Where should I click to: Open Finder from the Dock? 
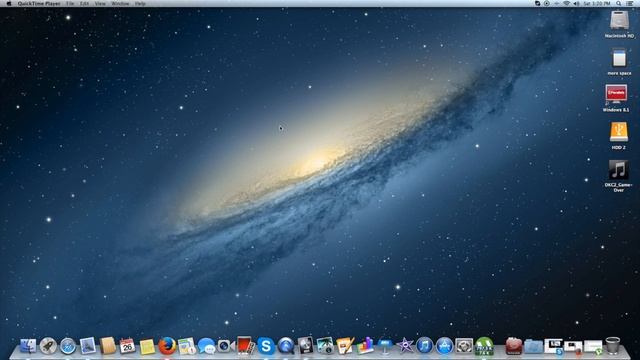point(28,346)
